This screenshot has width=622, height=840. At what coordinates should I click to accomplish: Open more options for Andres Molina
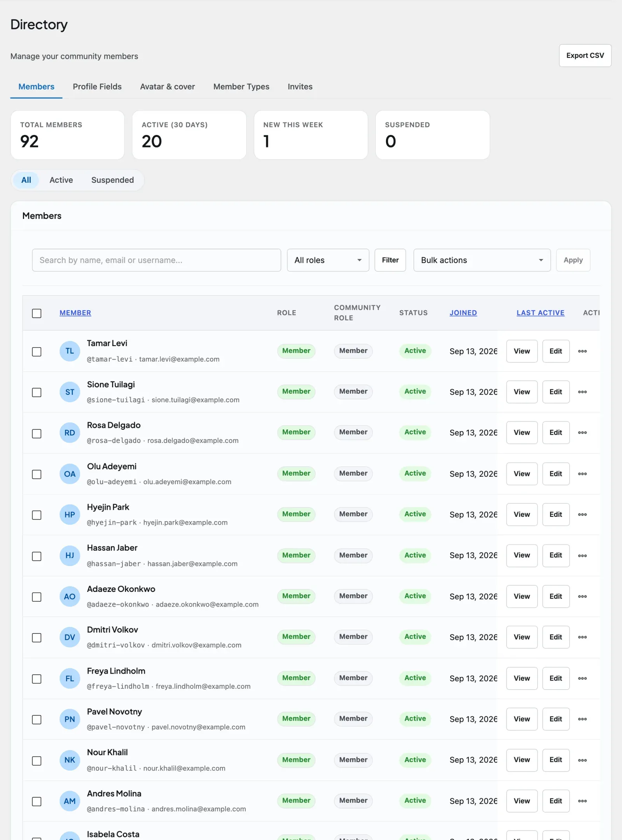(582, 801)
